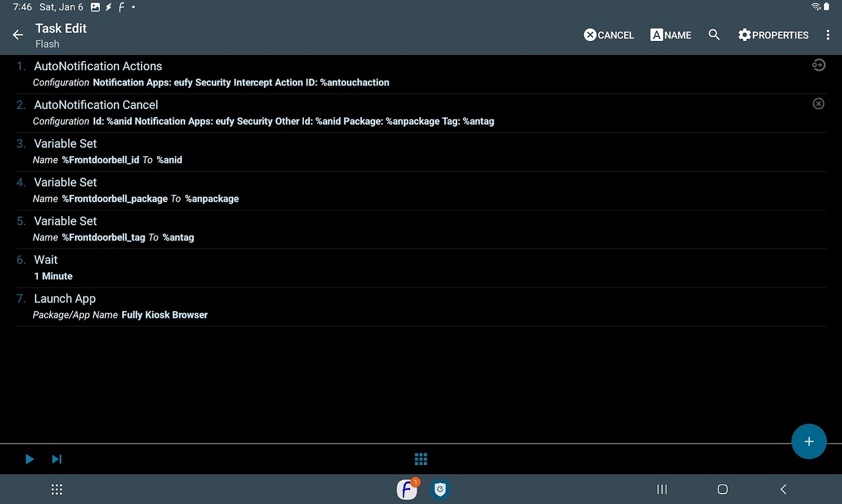Open the search in Task Edit
Screen dimensions: 842x504
(x=714, y=35)
